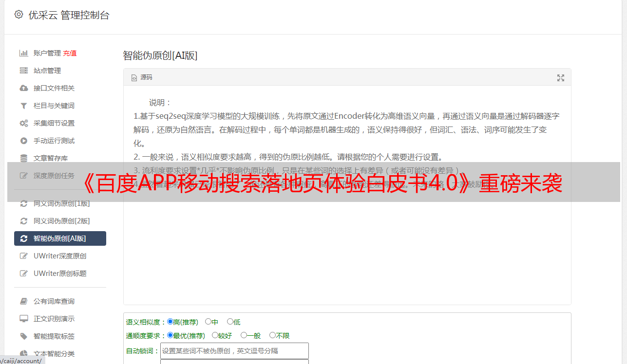Image resolution: width=627 pixels, height=364 pixels.
Task: Click the 语义相似度： label
Action: click(x=146, y=322)
